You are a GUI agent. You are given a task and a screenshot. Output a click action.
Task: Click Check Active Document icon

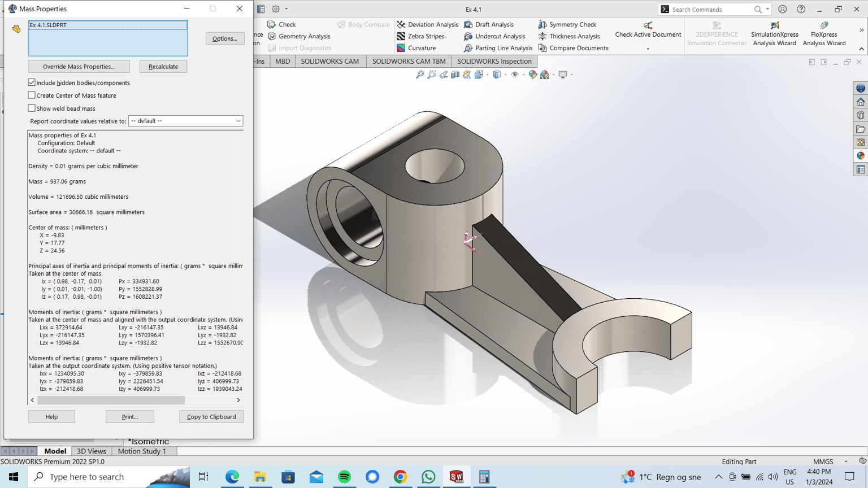648,25
